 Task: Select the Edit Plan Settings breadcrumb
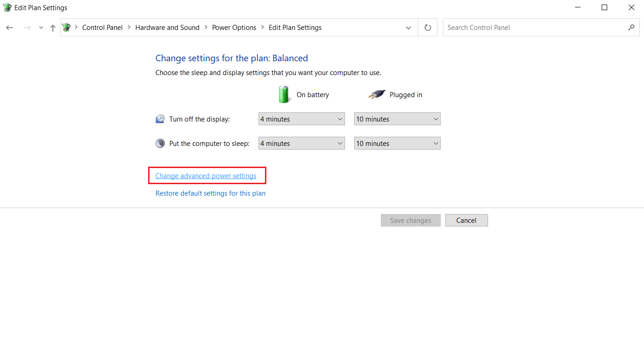295,28
